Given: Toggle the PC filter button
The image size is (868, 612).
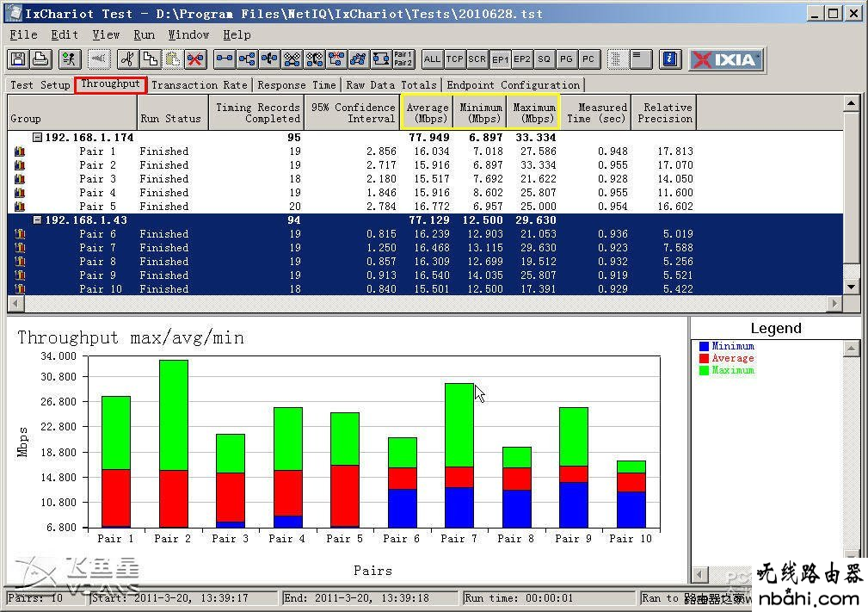Looking at the screenshot, I should [588, 59].
